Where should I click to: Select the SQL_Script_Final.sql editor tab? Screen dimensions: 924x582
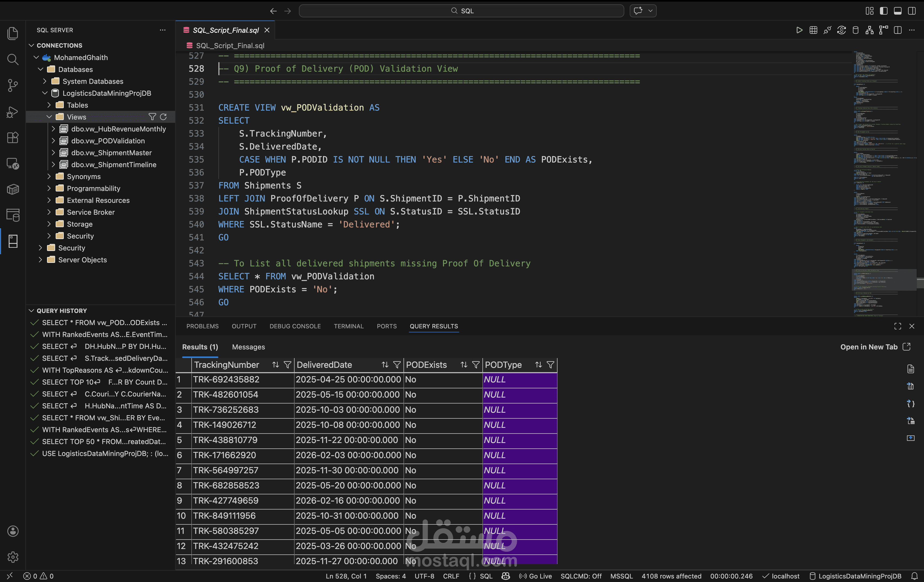pyautogui.click(x=226, y=30)
